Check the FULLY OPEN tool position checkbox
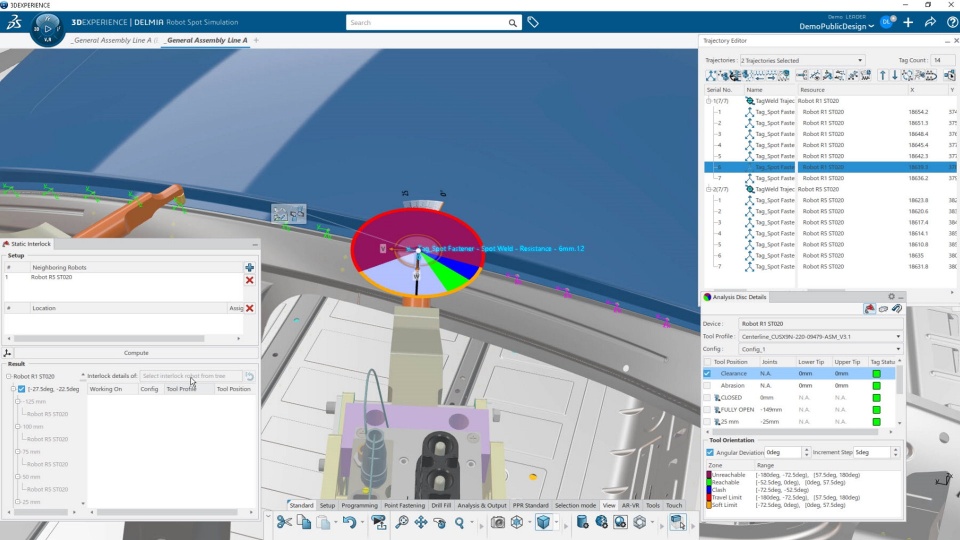 (707, 410)
